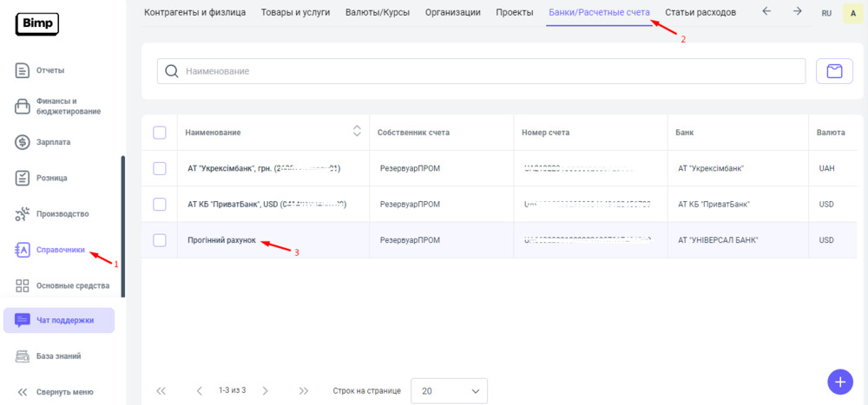This screenshot has height=405, width=868.
Task: Open the Reports (Отчеты) sidebar icon
Action: [x=23, y=70]
